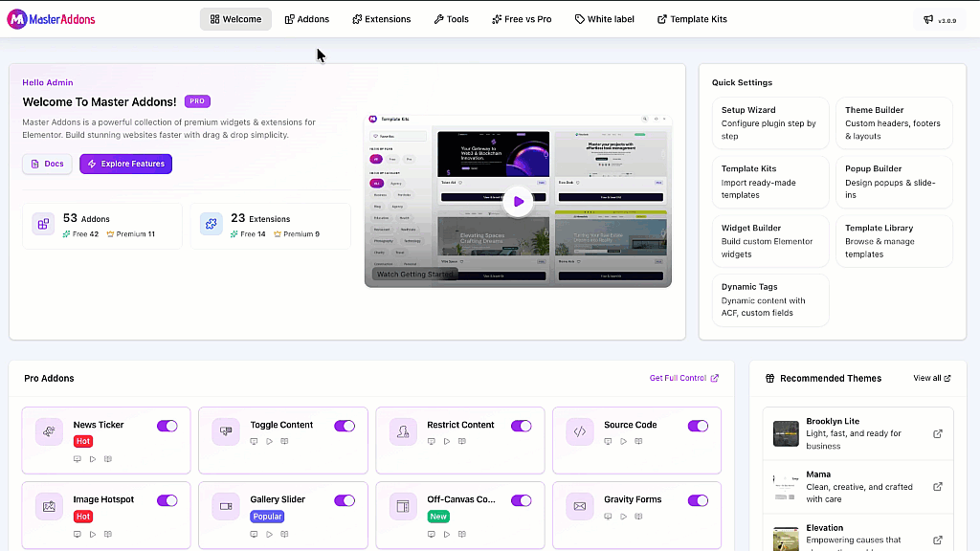Open the Source Code documentation book icon
This screenshot has height=551, width=980.
(x=638, y=442)
